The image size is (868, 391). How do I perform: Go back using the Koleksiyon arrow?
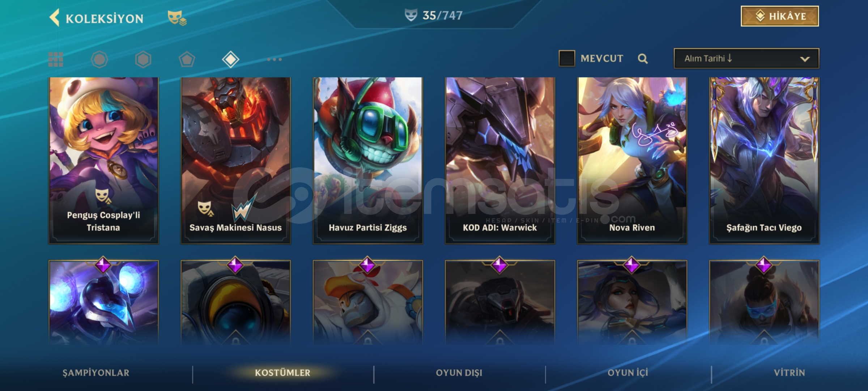coord(55,18)
